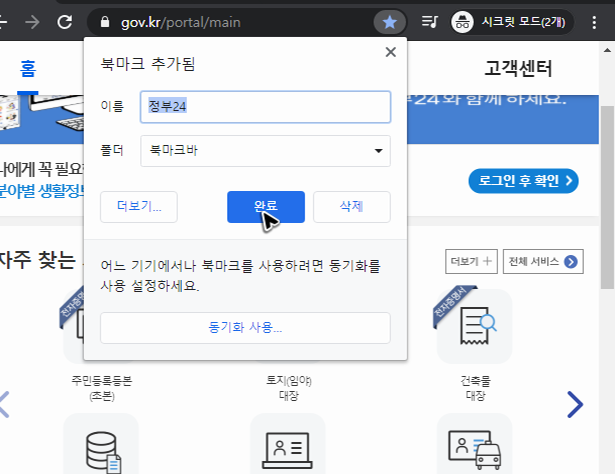Click the incognito mode profile icon
The width and height of the screenshot is (615, 474).
462,22
